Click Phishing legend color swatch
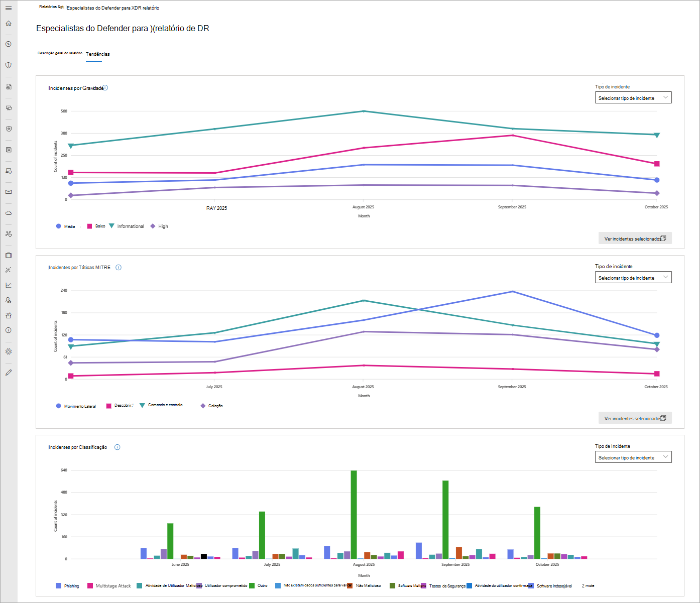 pos(58,586)
